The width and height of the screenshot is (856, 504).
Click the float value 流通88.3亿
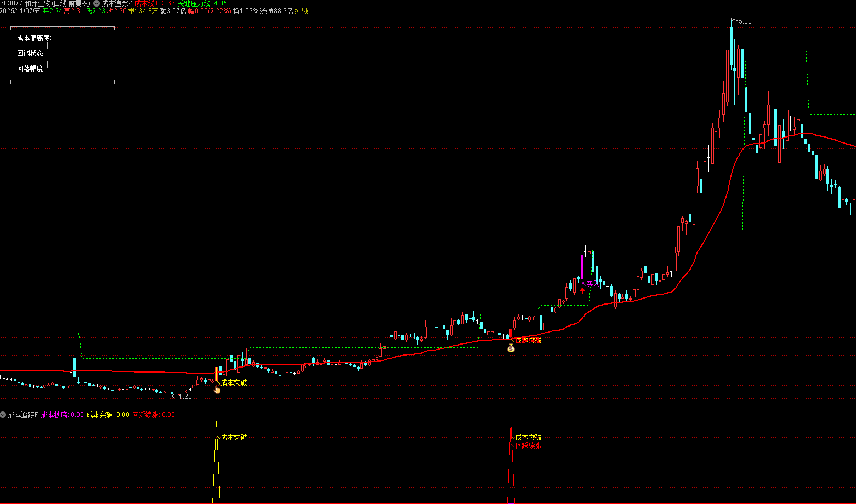point(276,11)
